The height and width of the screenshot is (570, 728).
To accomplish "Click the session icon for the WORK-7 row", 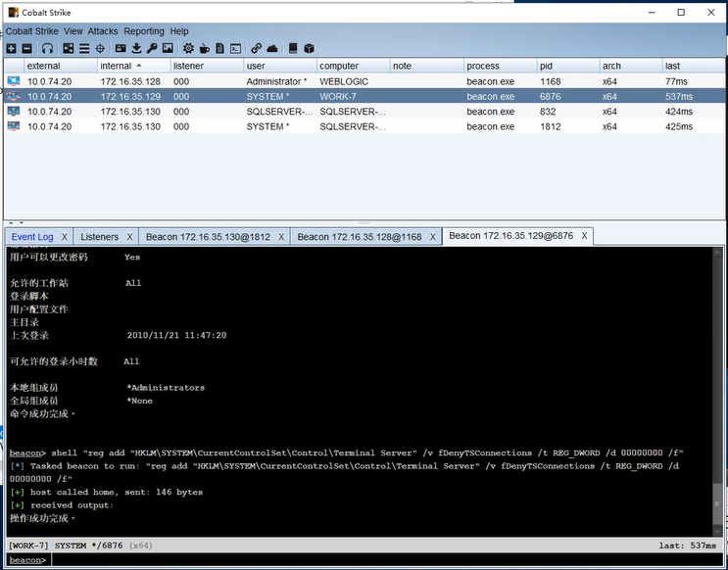I will coord(14,97).
